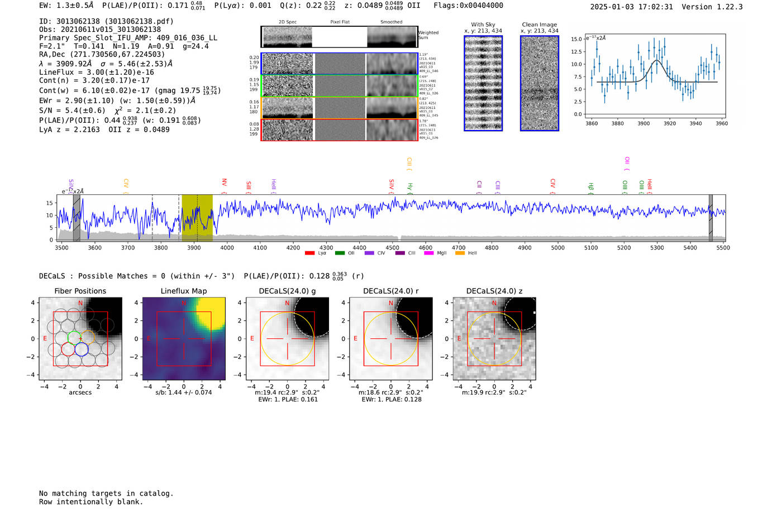Click the Obs: 20210611v015_3013062138 line
The height and width of the screenshot is (532, 782).
click(x=100, y=30)
